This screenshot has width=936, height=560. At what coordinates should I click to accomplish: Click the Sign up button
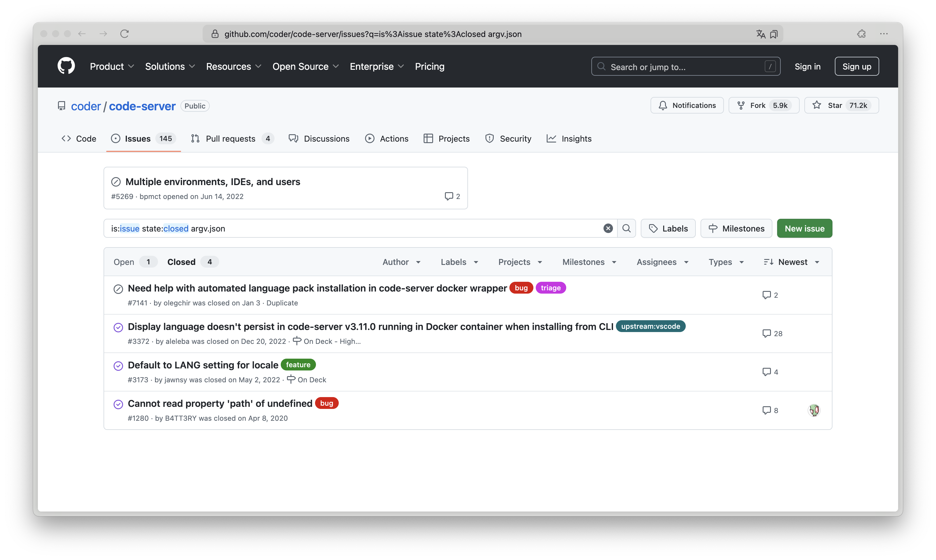(857, 67)
